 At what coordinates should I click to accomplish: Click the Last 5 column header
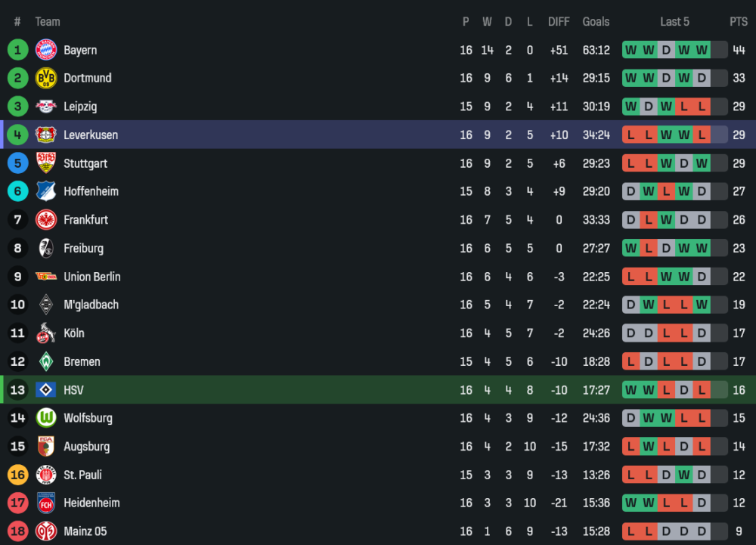pyautogui.click(x=674, y=22)
